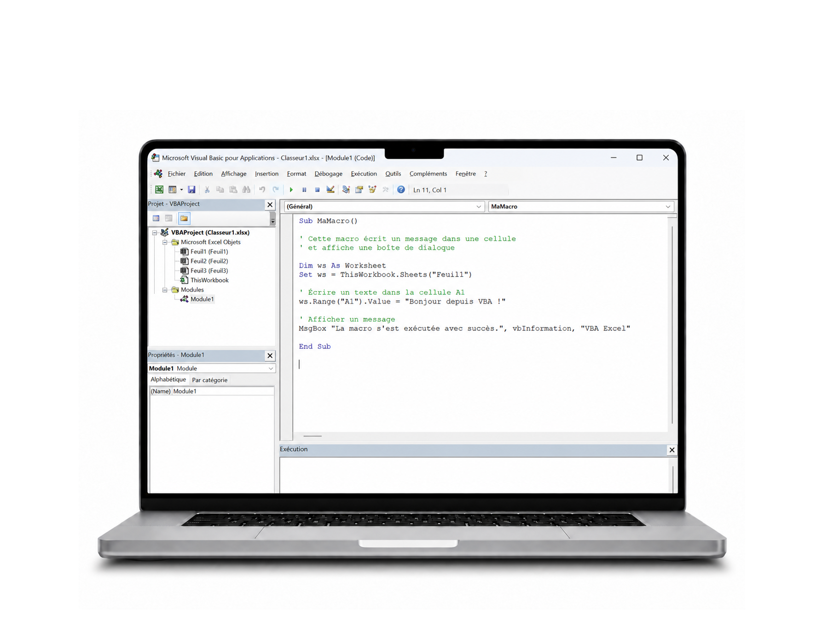The image size is (828, 644).
Task: Click the code editor horizontal scrollbar thumb
Action: [313, 436]
